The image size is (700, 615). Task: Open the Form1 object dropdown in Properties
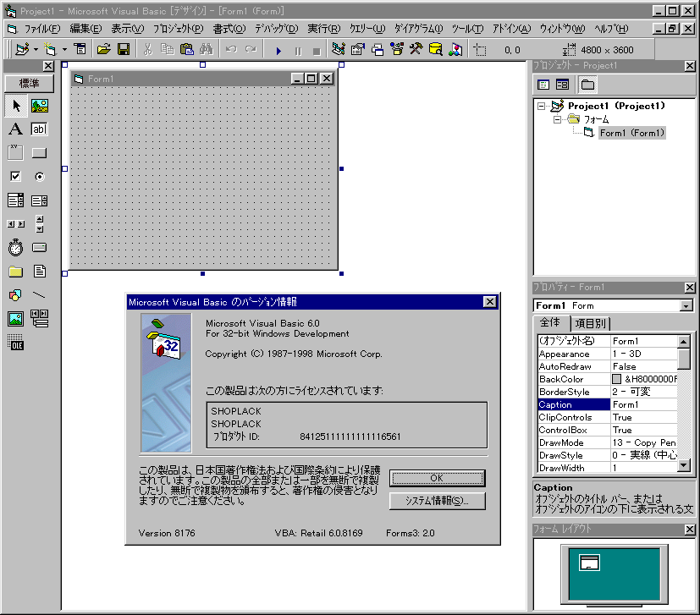point(686,305)
